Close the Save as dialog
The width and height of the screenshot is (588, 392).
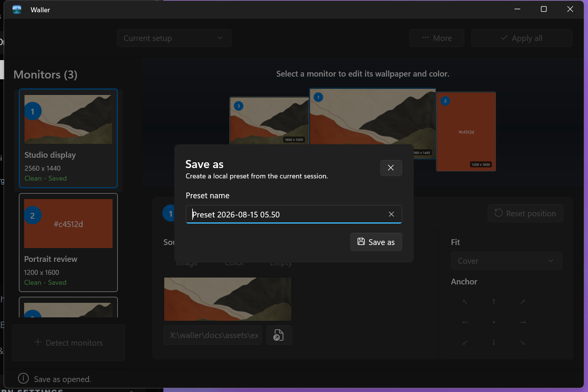pos(391,168)
